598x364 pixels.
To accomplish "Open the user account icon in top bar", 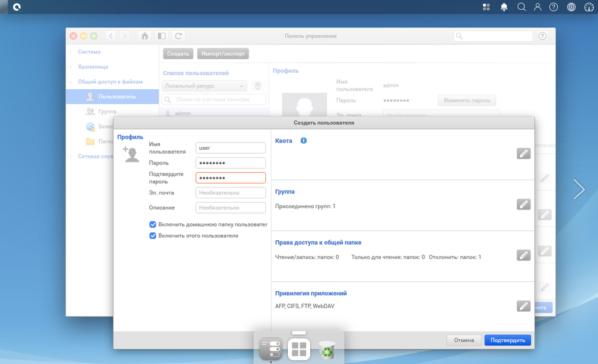I will [x=537, y=7].
